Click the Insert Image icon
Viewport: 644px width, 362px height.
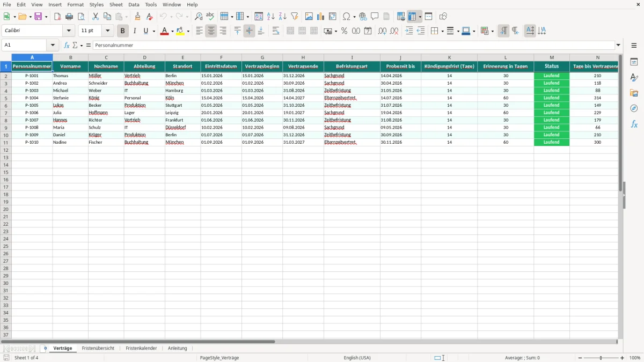point(309,17)
